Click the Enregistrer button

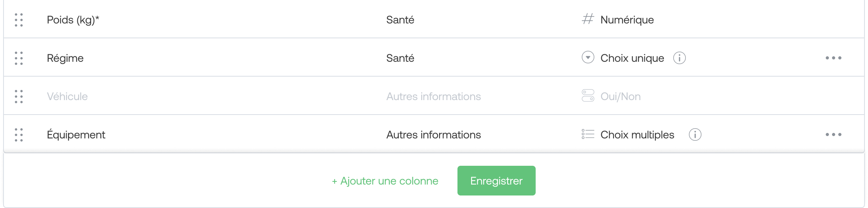point(497,181)
